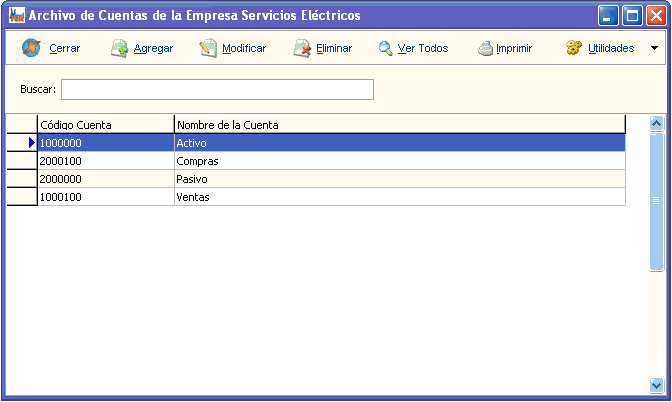Image resolution: width=672 pixels, height=402 pixels.
Task: Click the scrollbar down arrow
Action: pyautogui.click(x=656, y=384)
